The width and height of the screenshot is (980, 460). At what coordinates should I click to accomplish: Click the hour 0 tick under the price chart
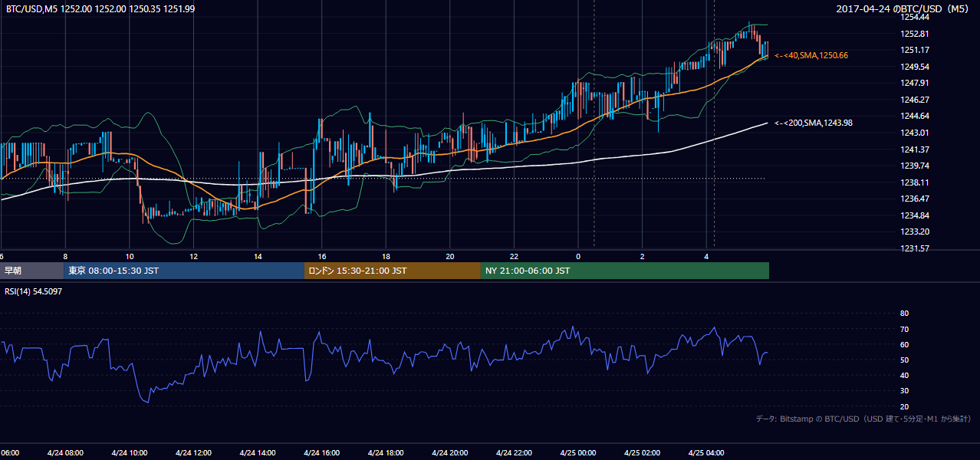(x=578, y=256)
